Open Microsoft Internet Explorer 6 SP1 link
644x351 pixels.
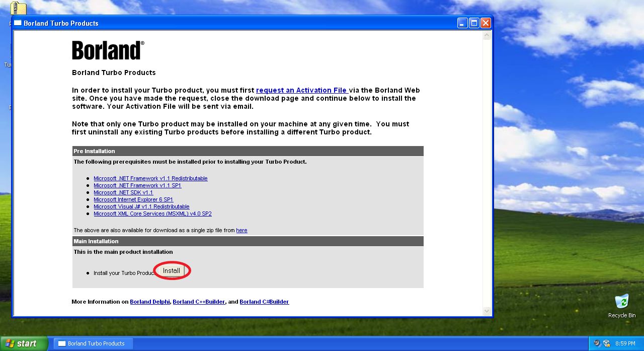click(x=133, y=199)
